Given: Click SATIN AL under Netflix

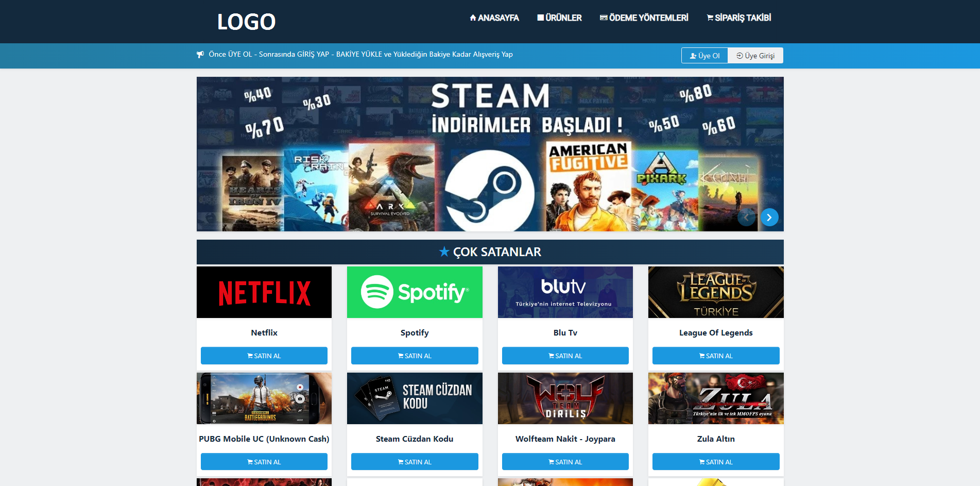Looking at the screenshot, I should 264,356.
